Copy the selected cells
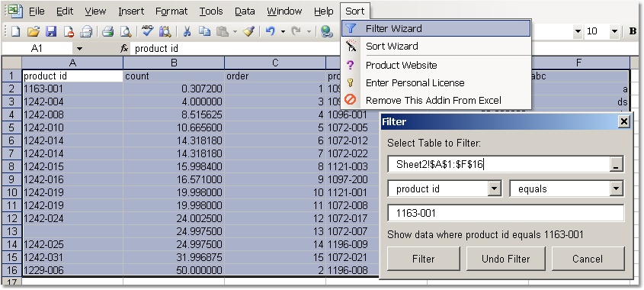Image resolution: width=644 pixels, height=290 pixels. tap(204, 31)
